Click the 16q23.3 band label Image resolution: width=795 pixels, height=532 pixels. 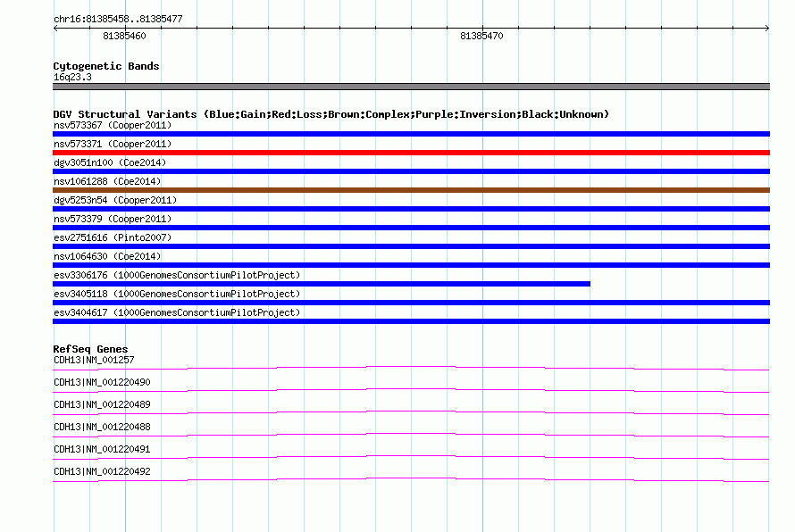pyautogui.click(x=72, y=77)
